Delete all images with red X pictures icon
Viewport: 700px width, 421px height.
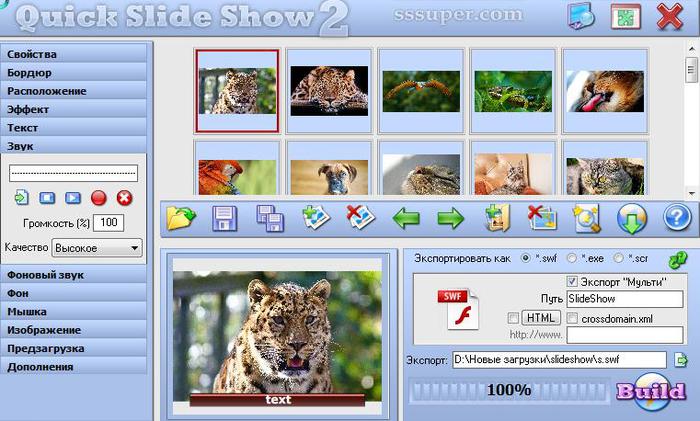coord(542,218)
